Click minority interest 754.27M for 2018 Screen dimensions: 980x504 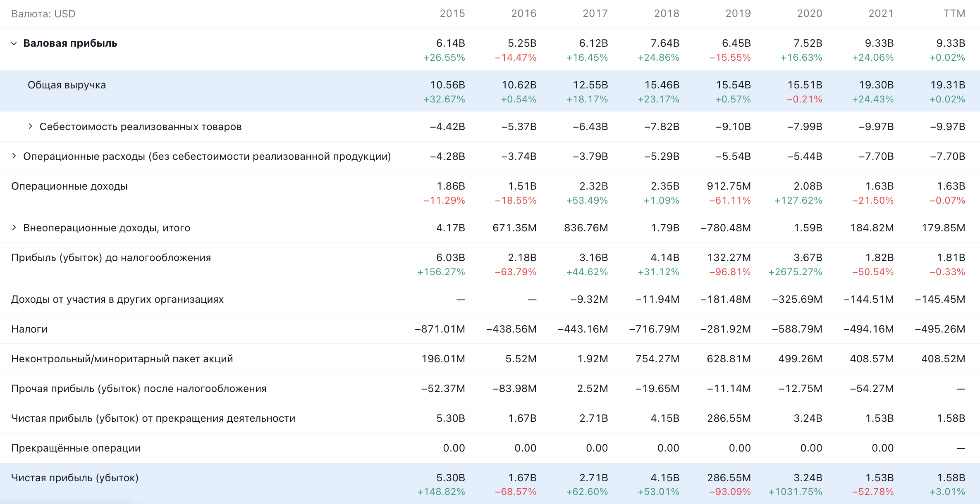657,359
